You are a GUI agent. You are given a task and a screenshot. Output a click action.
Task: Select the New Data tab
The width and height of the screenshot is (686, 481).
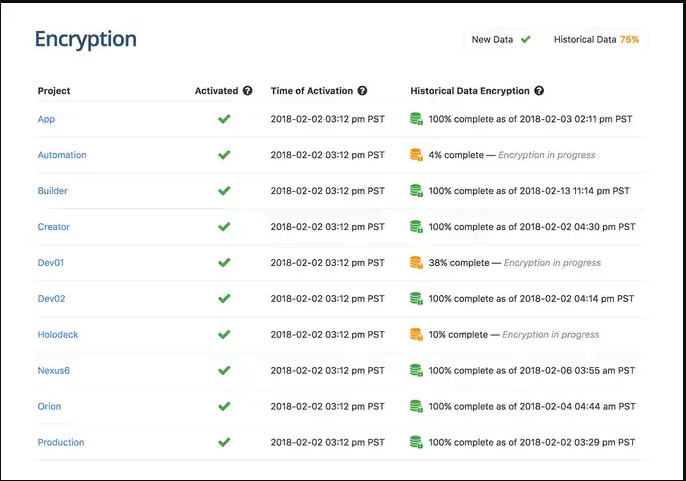click(501, 40)
